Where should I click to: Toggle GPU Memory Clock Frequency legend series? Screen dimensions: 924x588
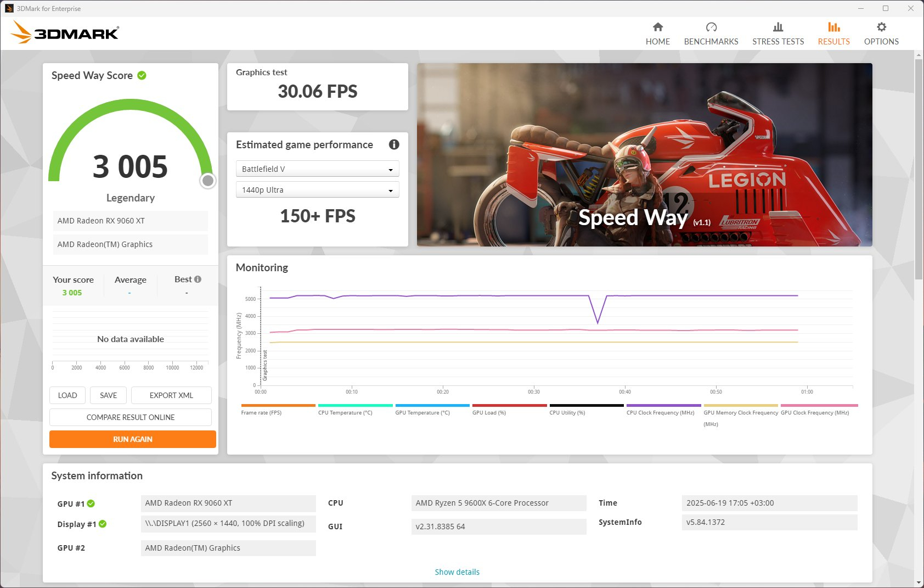(x=741, y=415)
